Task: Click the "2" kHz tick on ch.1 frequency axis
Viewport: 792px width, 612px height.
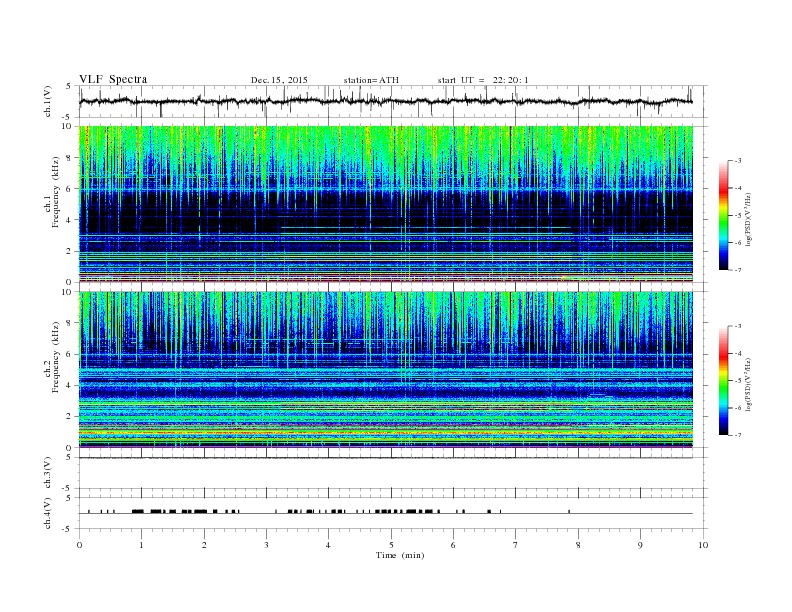Action: [69, 251]
